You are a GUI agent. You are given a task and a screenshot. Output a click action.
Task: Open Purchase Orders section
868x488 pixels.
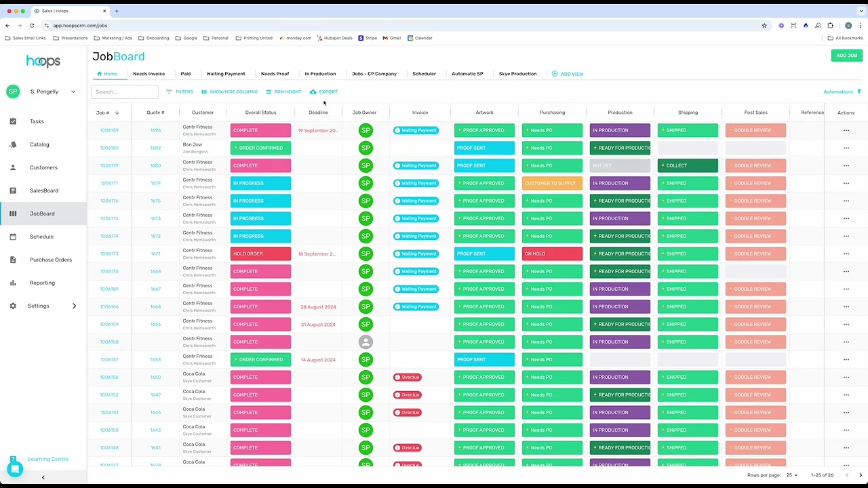tap(50, 260)
